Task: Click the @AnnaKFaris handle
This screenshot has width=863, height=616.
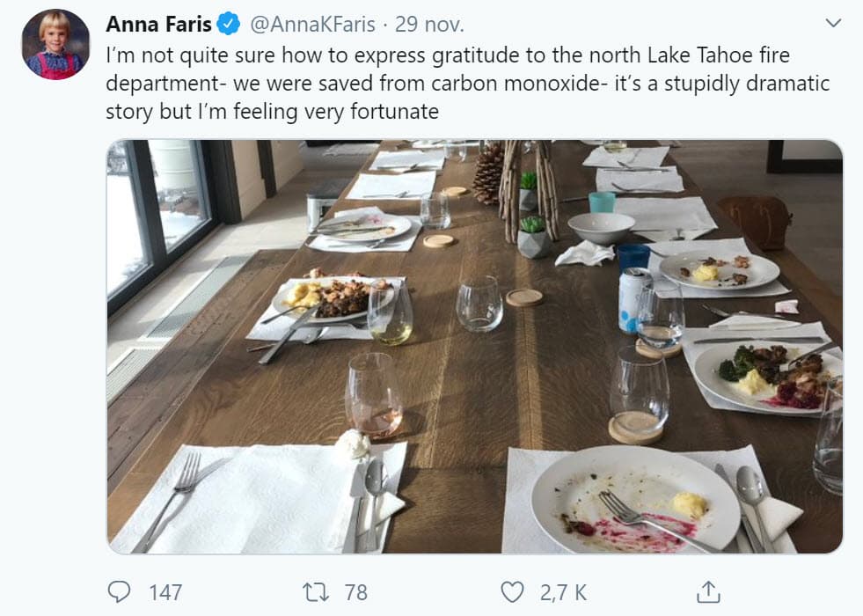Action: [315, 24]
